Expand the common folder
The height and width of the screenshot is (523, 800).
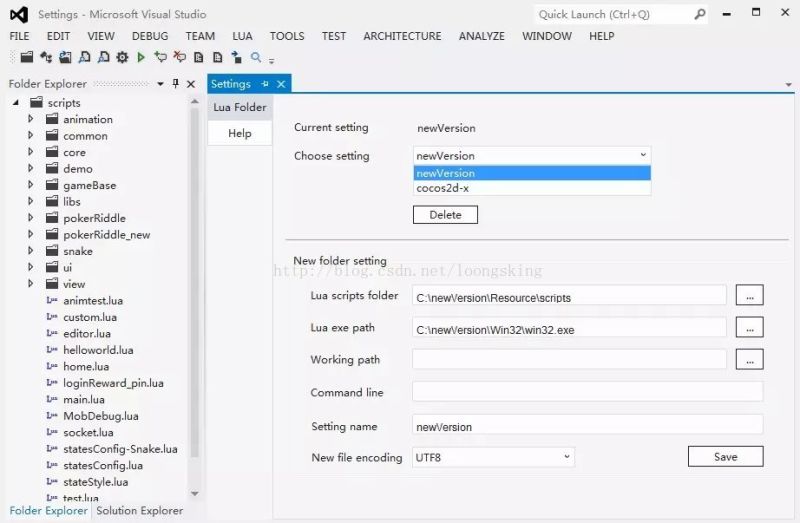tap(31, 135)
